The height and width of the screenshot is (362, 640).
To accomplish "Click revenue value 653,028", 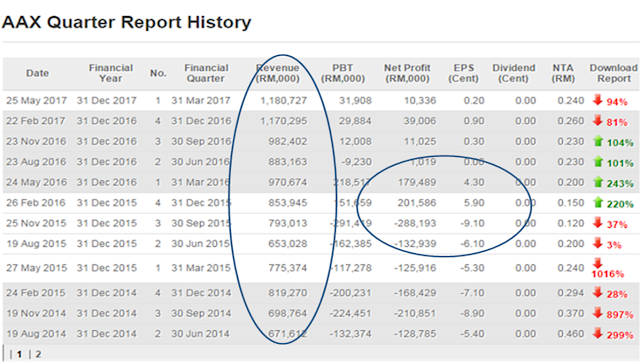I will click(x=287, y=243).
